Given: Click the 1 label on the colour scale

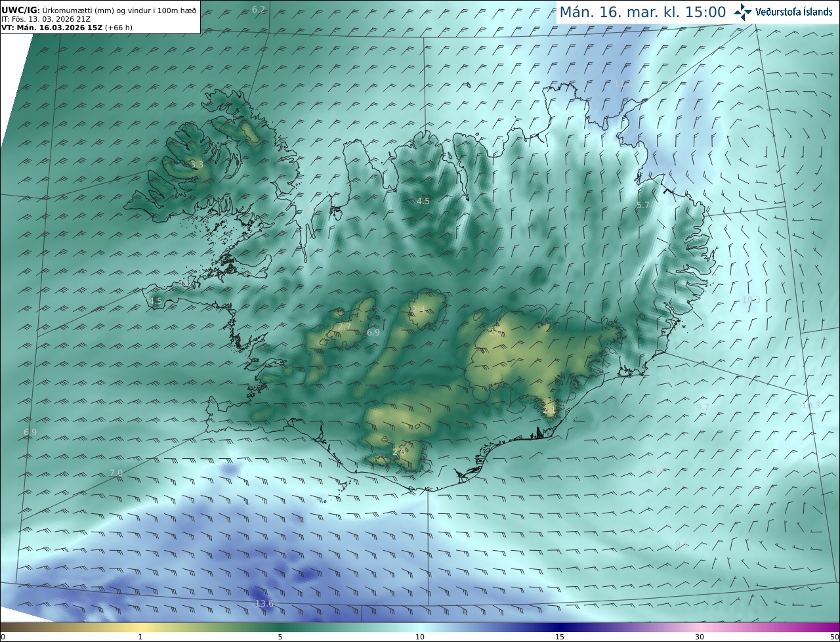Looking at the screenshot, I should point(140,637).
